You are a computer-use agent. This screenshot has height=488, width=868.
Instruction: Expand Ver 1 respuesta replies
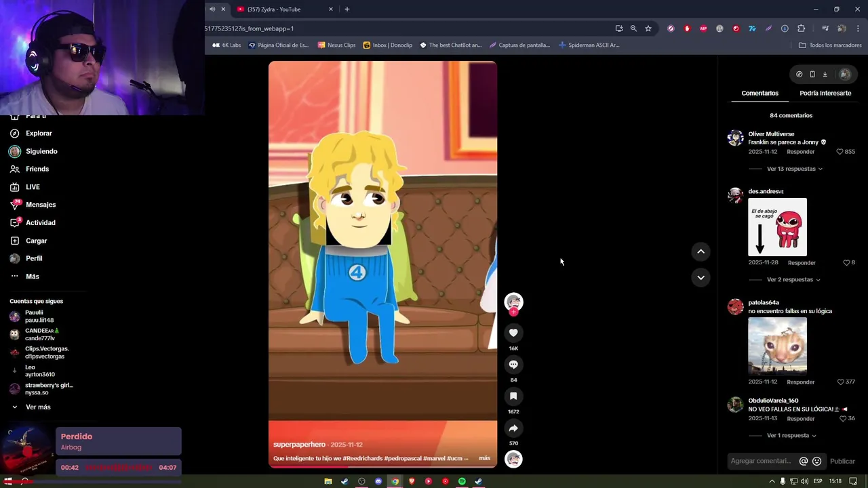tap(791, 435)
